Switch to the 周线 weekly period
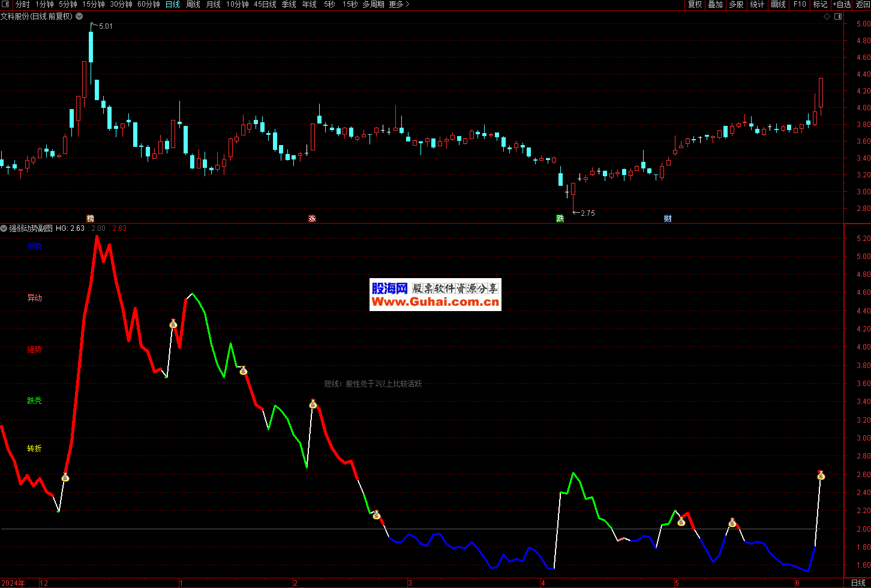The image size is (871, 588). click(x=193, y=4)
